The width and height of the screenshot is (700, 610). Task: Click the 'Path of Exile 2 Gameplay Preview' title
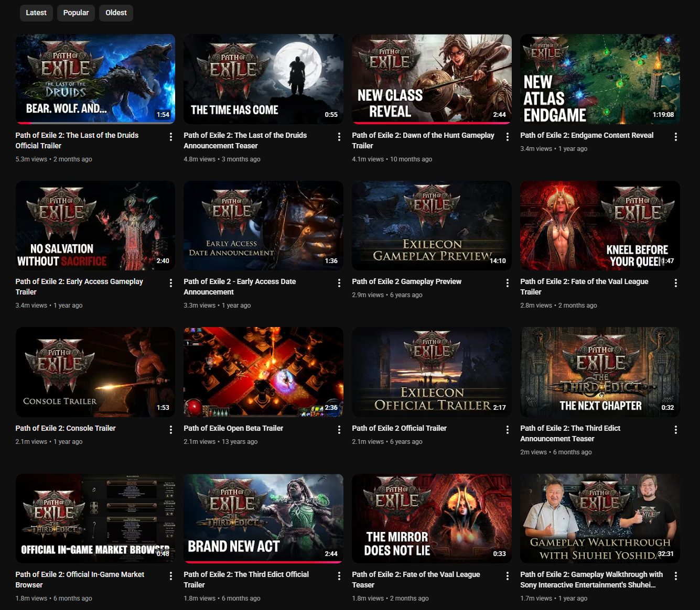[x=406, y=281]
